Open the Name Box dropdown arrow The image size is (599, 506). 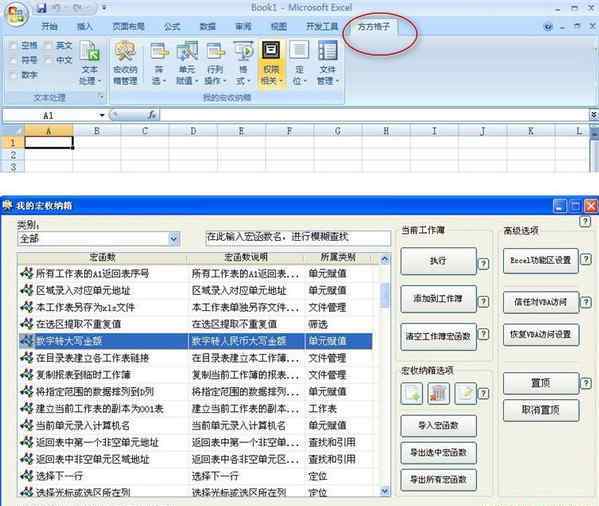pyautogui.click(x=102, y=115)
